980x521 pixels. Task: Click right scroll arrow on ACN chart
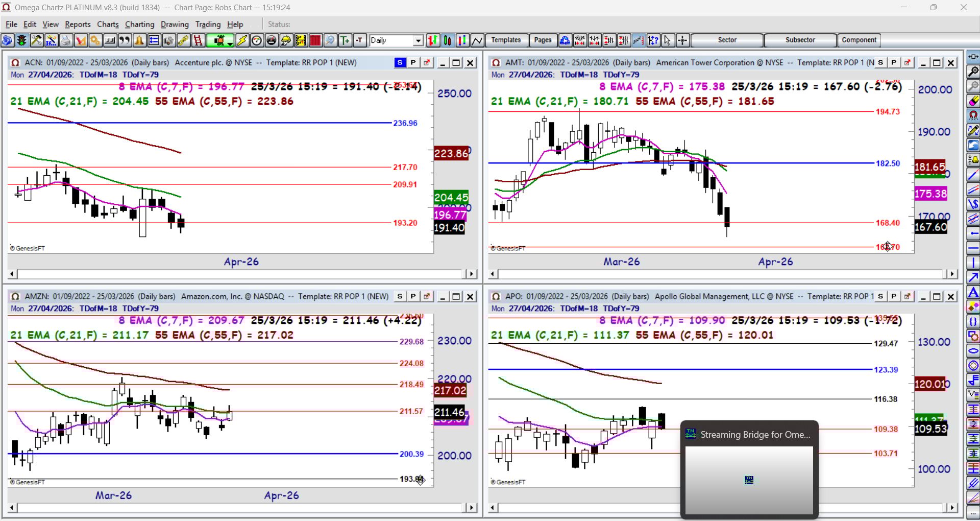pos(472,274)
